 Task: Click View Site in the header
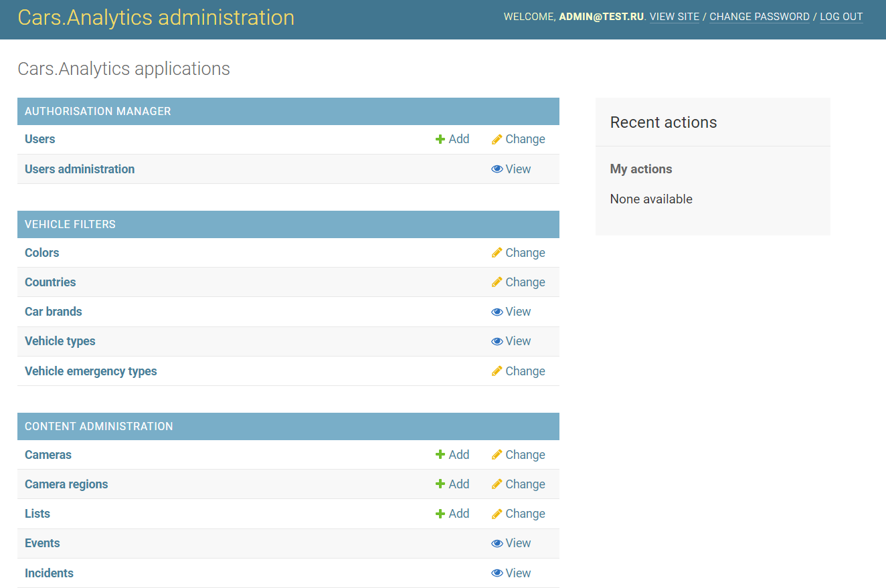675,17
